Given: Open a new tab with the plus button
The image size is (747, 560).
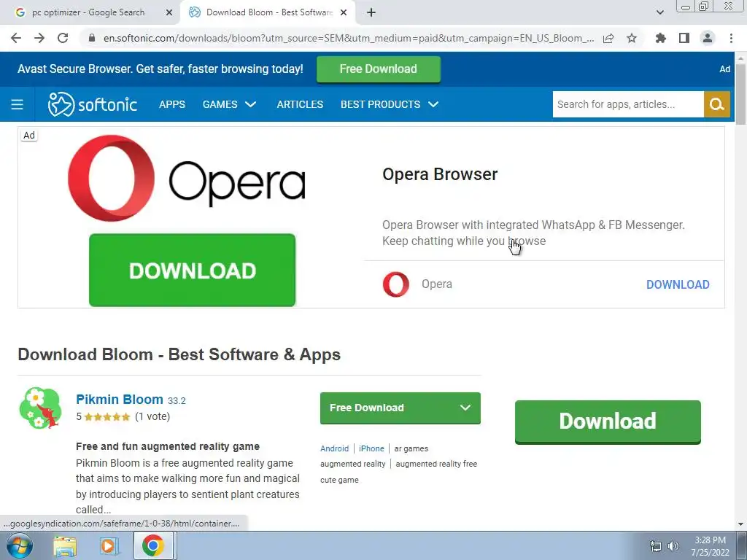Looking at the screenshot, I should tap(371, 12).
